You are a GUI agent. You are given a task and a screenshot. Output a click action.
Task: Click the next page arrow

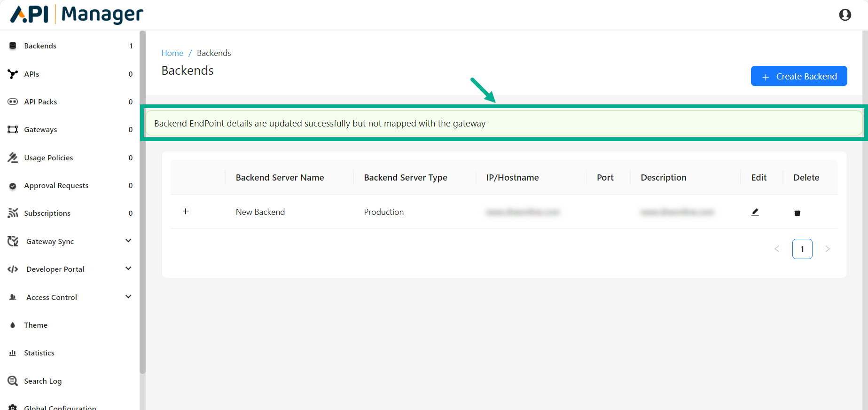pyautogui.click(x=828, y=249)
